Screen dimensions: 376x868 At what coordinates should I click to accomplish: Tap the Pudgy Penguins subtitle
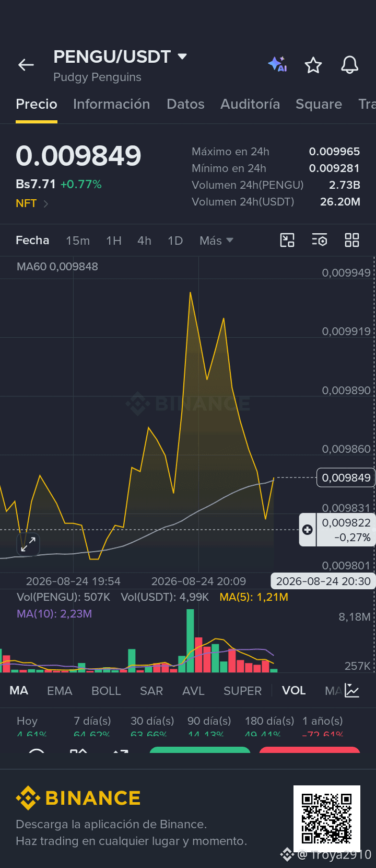(97, 77)
